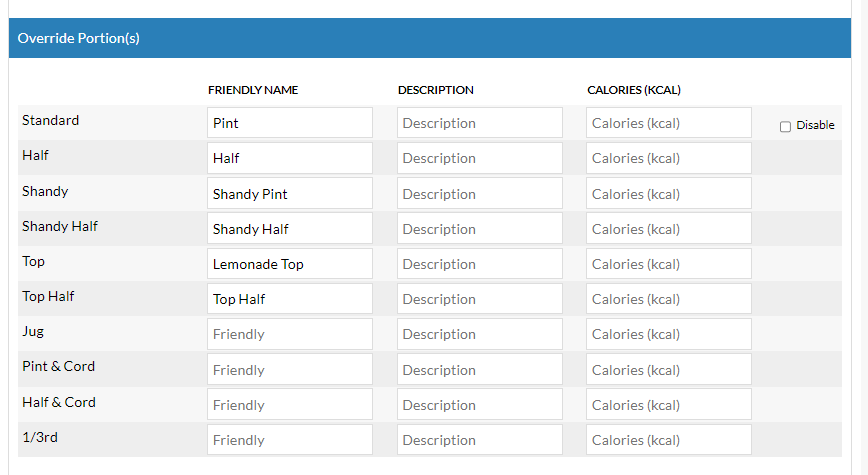
Task: Focus the Pint & Cord friendly name field
Action: tap(289, 370)
